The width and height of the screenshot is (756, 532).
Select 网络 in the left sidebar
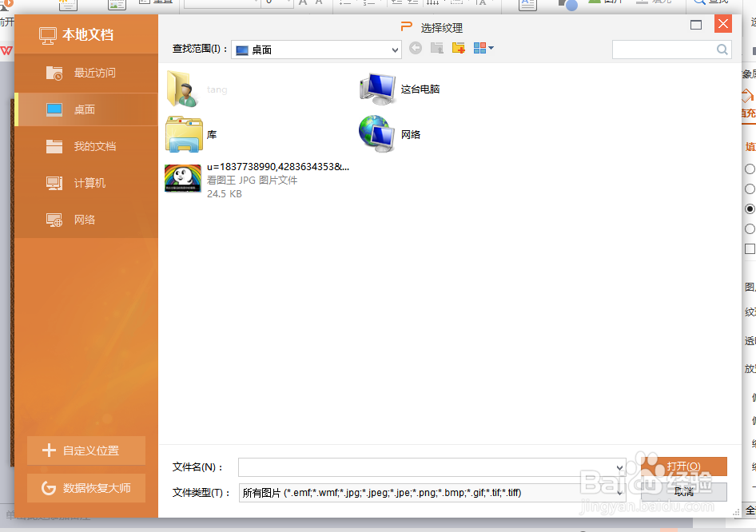pyautogui.click(x=86, y=220)
